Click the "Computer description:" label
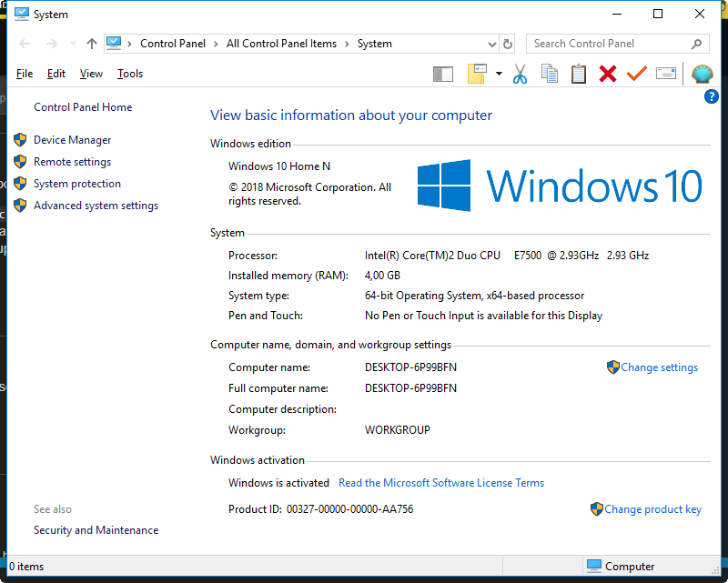The image size is (728, 583). 282,409
